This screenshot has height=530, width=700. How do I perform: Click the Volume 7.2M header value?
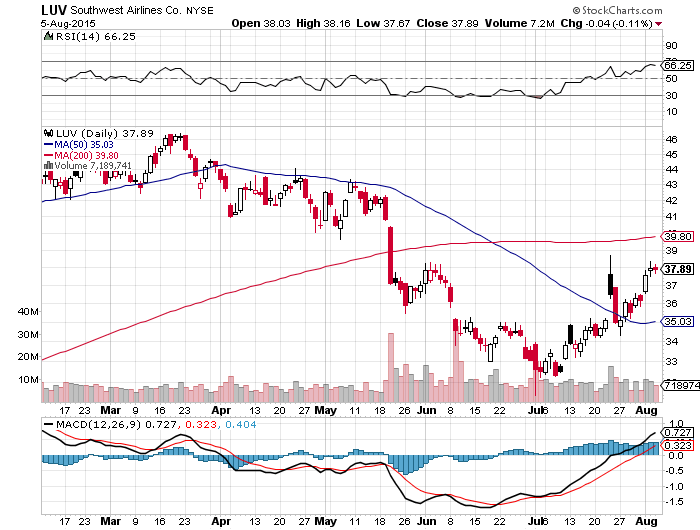click(x=520, y=23)
